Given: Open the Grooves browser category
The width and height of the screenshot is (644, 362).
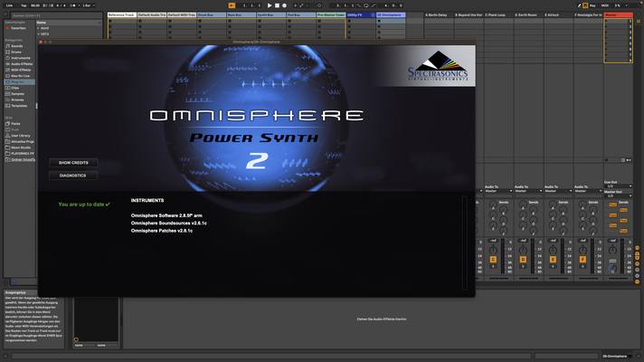Looking at the screenshot, I should click(x=19, y=100).
